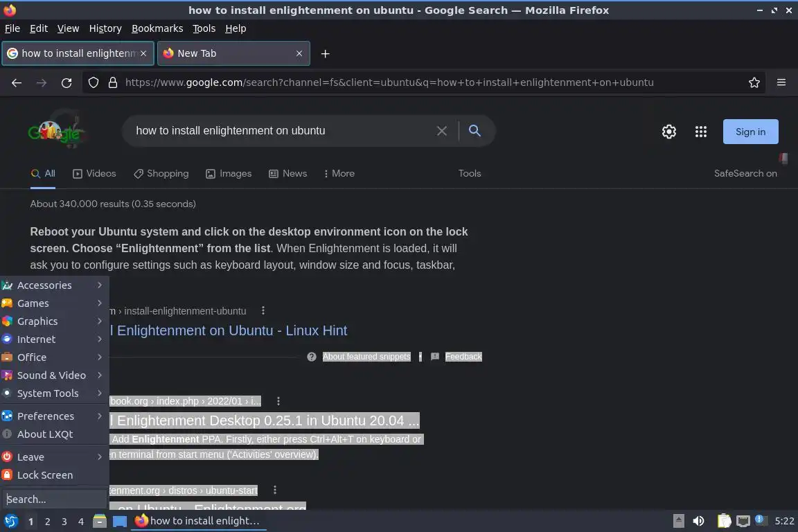Reload the current page
Screen dimensions: 798x532
(66, 82)
